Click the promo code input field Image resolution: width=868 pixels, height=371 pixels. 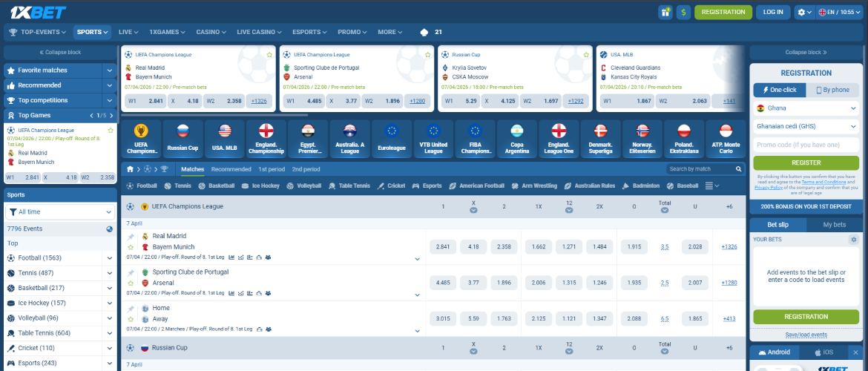click(806, 145)
